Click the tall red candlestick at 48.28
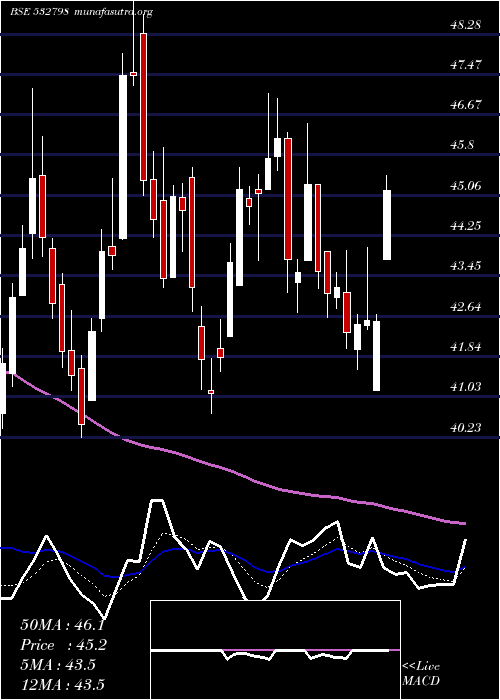Viewport: 500px width, 700px height. click(x=143, y=107)
